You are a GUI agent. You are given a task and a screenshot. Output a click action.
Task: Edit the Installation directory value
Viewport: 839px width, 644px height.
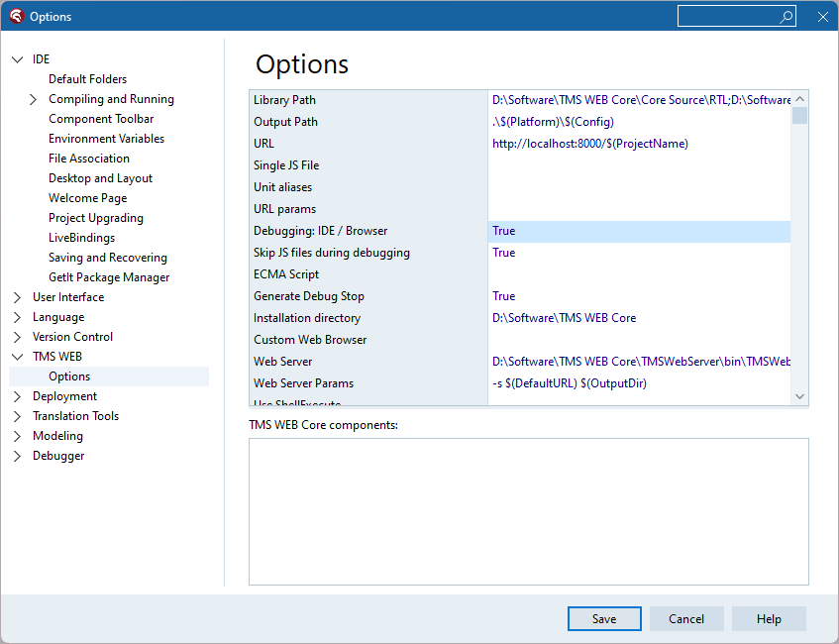click(639, 318)
